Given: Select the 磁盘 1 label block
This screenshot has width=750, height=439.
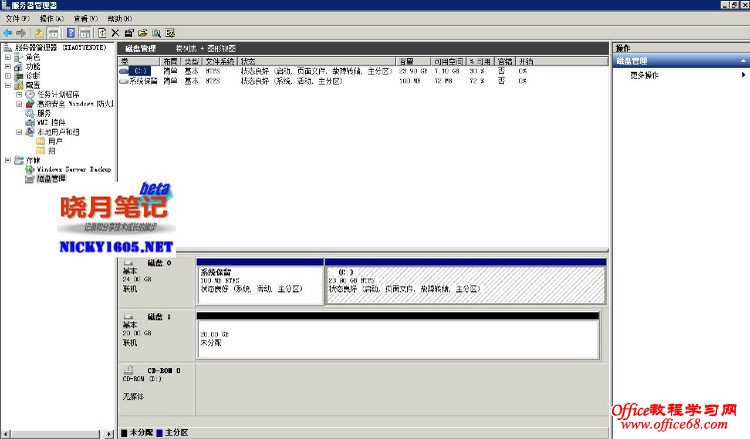Looking at the screenshot, I should click(156, 335).
